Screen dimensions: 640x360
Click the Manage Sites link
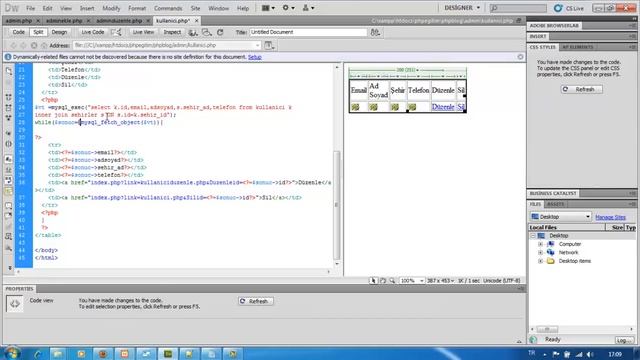point(610,217)
